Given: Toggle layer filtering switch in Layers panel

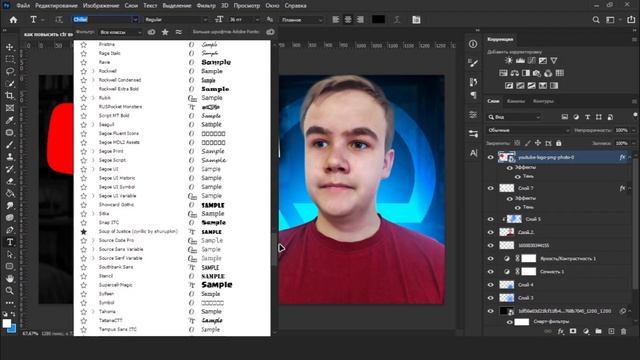Looking at the screenshot, I should pyautogui.click(x=635, y=116).
